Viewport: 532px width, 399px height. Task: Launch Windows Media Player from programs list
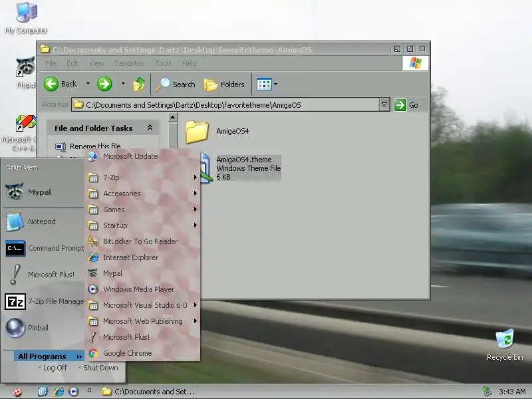tap(142, 289)
